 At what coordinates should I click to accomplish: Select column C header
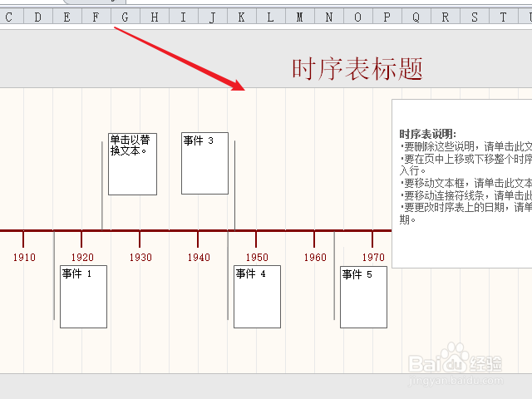[x=12, y=17]
